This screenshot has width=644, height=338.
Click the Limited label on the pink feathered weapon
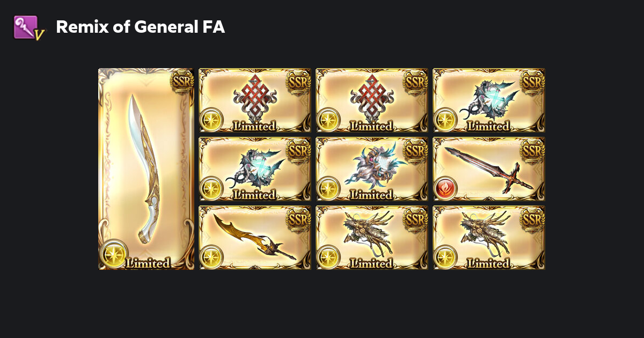pos(371,195)
